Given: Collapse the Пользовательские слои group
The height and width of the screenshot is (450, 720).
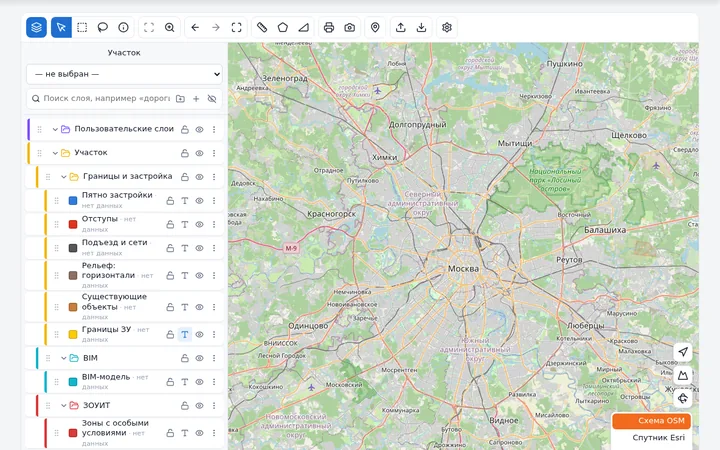Looking at the screenshot, I should (x=55, y=129).
